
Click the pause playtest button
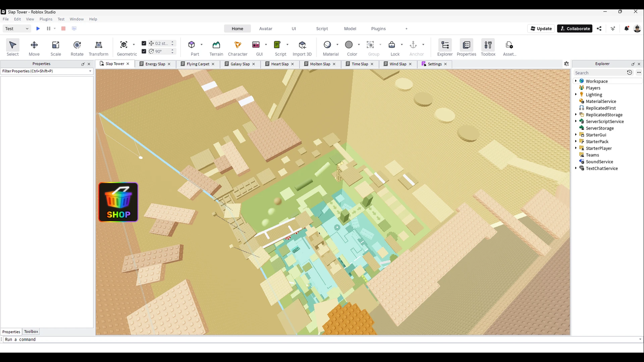coord(49,29)
